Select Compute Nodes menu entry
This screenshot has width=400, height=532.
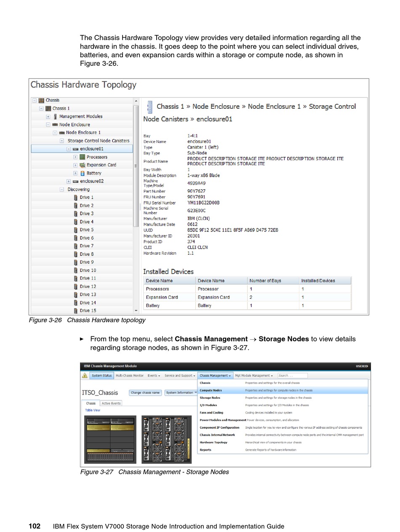coord(283,390)
